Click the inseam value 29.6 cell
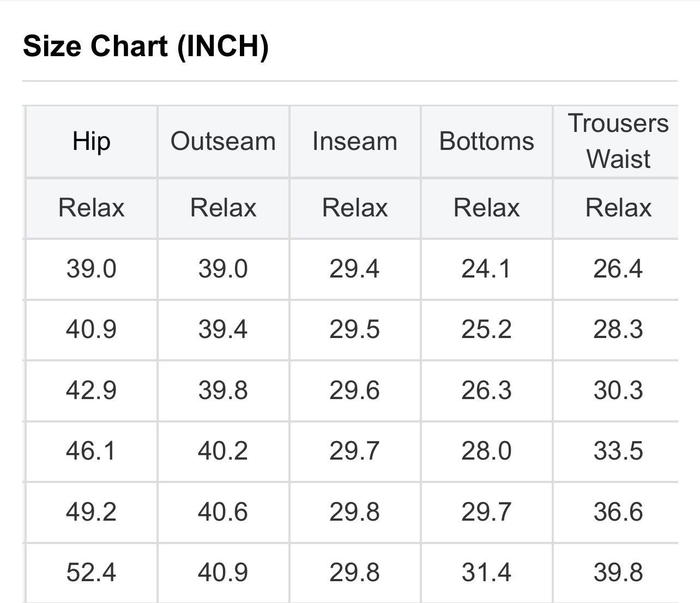Viewport: 700px width, 603px height. point(355,391)
